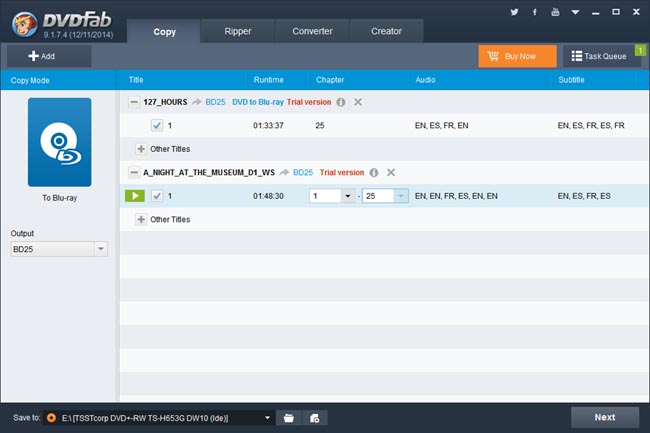The width and height of the screenshot is (650, 433).
Task: Click the To Blu-ray copy mode icon
Action: pyautogui.click(x=60, y=142)
